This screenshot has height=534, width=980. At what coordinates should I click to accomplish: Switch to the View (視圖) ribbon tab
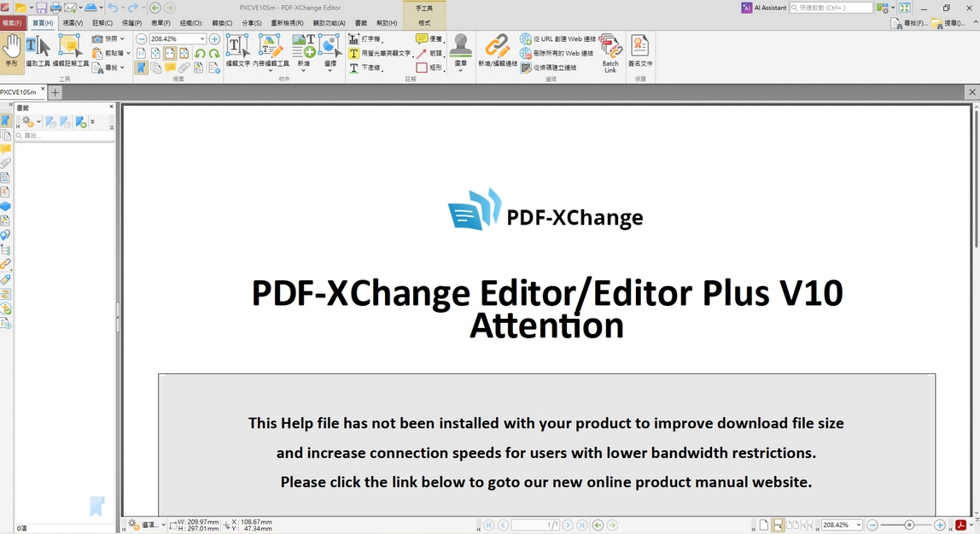click(73, 23)
